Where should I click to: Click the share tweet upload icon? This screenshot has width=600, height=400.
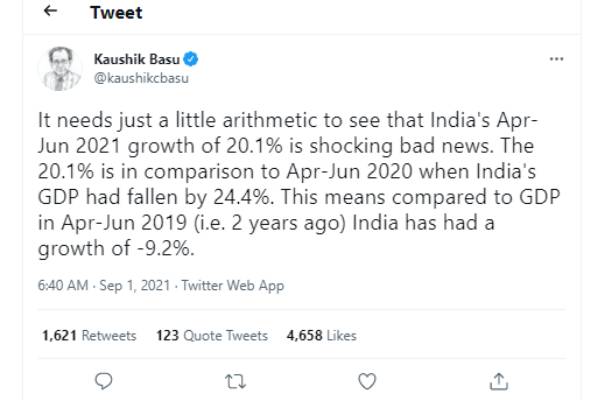coord(498,380)
